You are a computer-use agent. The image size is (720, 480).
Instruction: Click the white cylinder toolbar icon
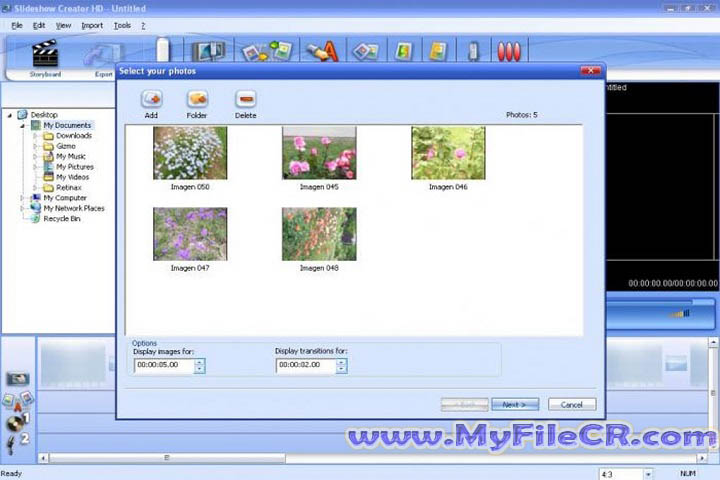[x=163, y=49]
